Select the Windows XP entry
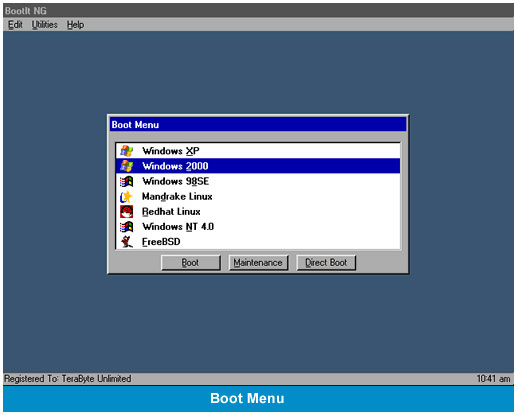 (258, 151)
